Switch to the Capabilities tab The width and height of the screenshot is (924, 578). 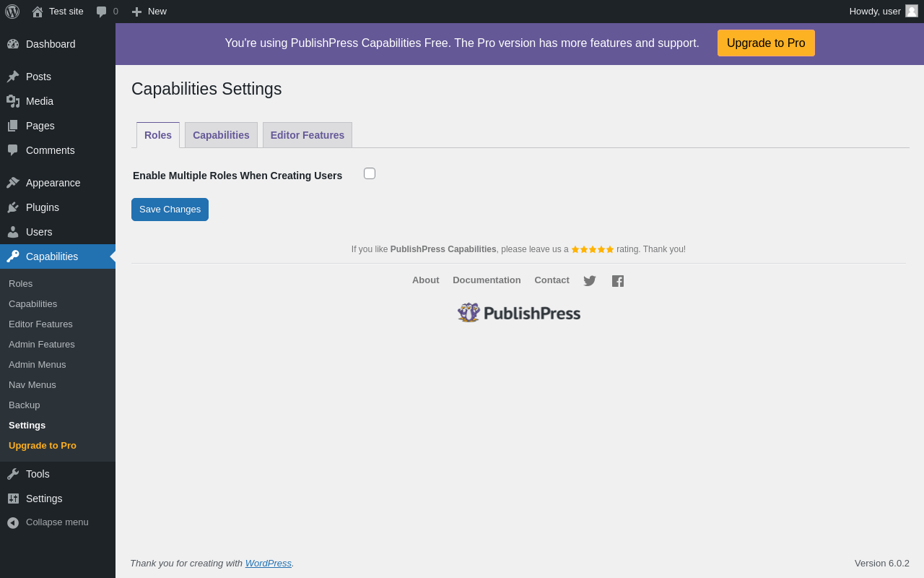[221, 135]
